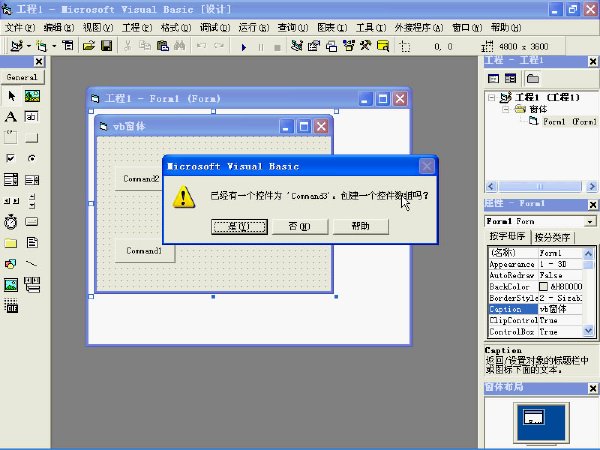Collapse the 工程1 (工程1) tree node
Image resolution: width=600 pixels, height=450 pixels.
coord(491,98)
